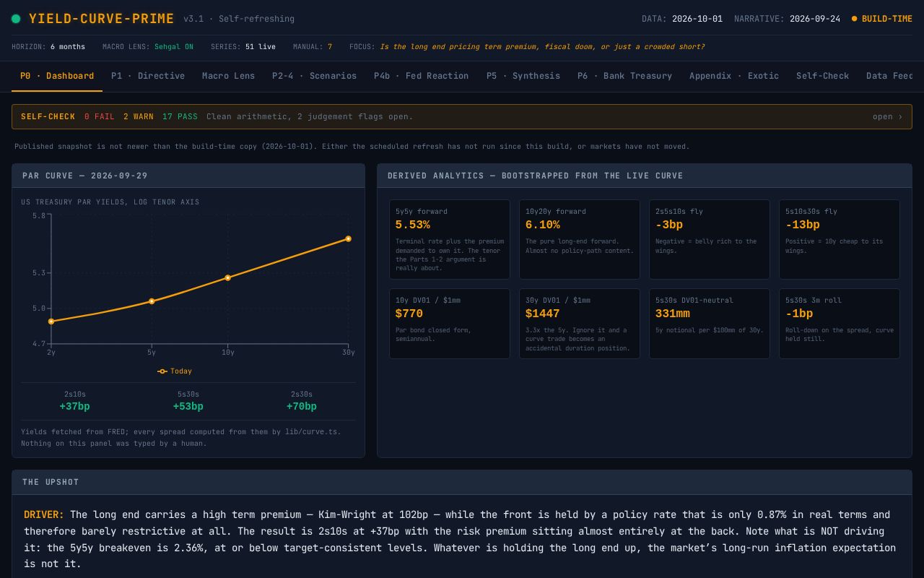Select the 2s5s10s fly -3bp card
This screenshot has height=578, width=924.
pos(710,240)
